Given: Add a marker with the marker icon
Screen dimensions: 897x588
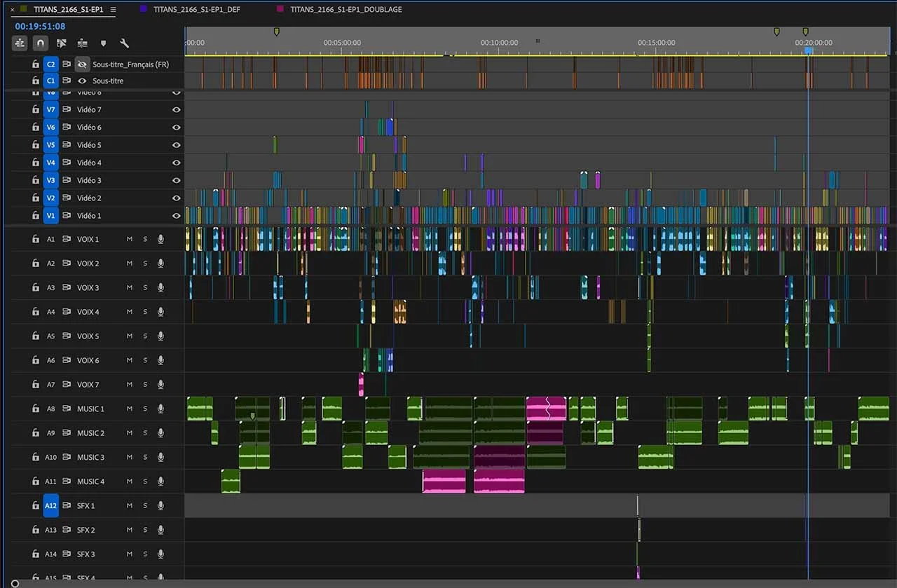Looking at the screenshot, I should point(104,43).
